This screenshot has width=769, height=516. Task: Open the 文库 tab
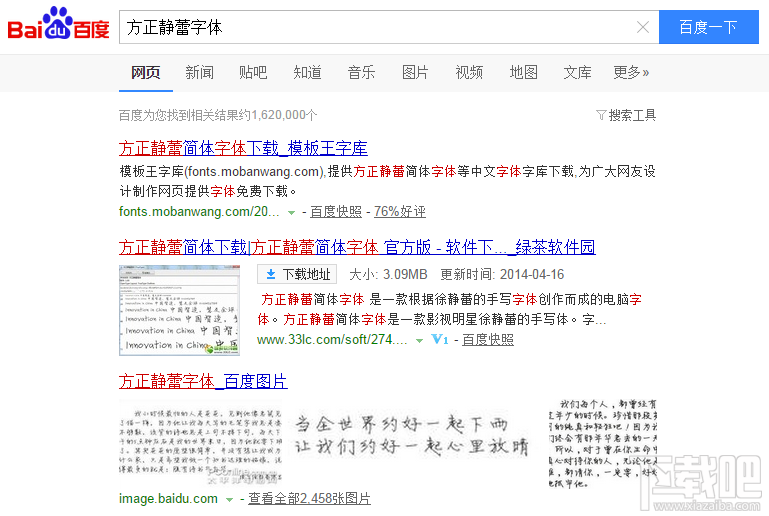(577, 72)
